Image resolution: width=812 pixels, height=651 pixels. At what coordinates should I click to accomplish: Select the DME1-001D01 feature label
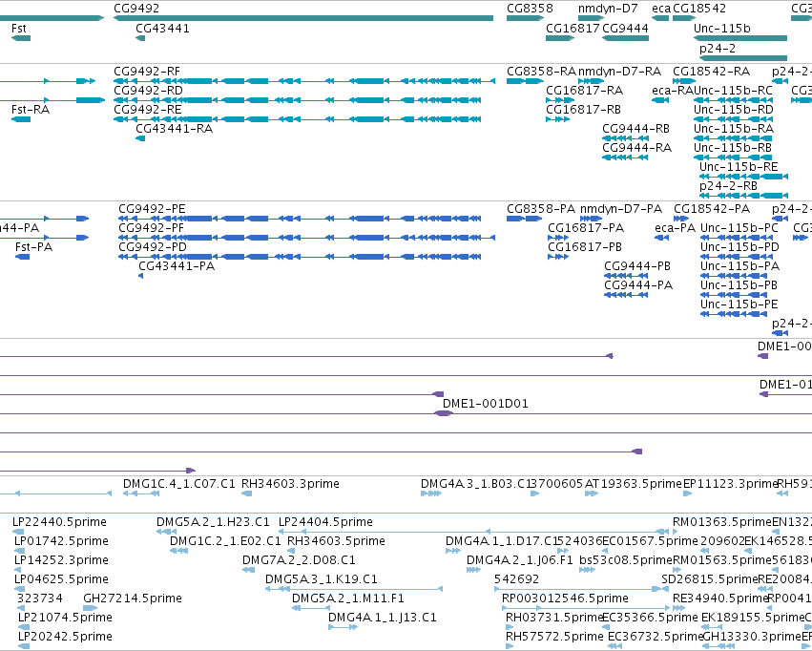(x=486, y=404)
